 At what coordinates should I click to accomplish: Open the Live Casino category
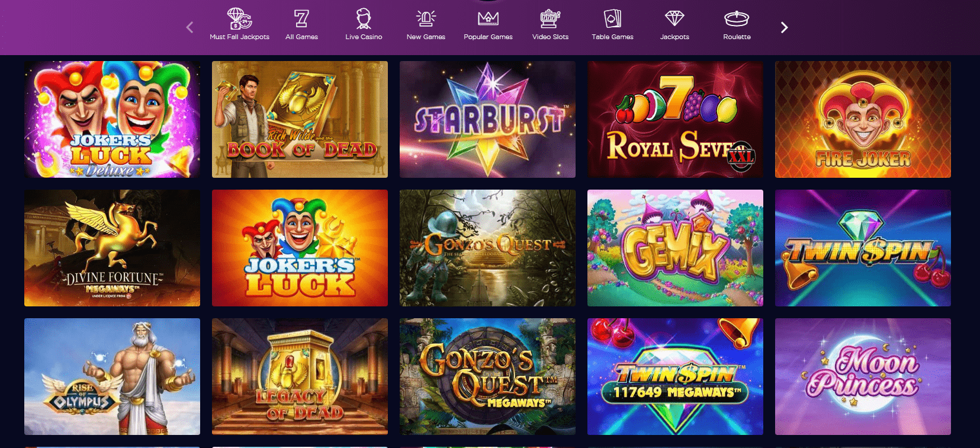364,25
